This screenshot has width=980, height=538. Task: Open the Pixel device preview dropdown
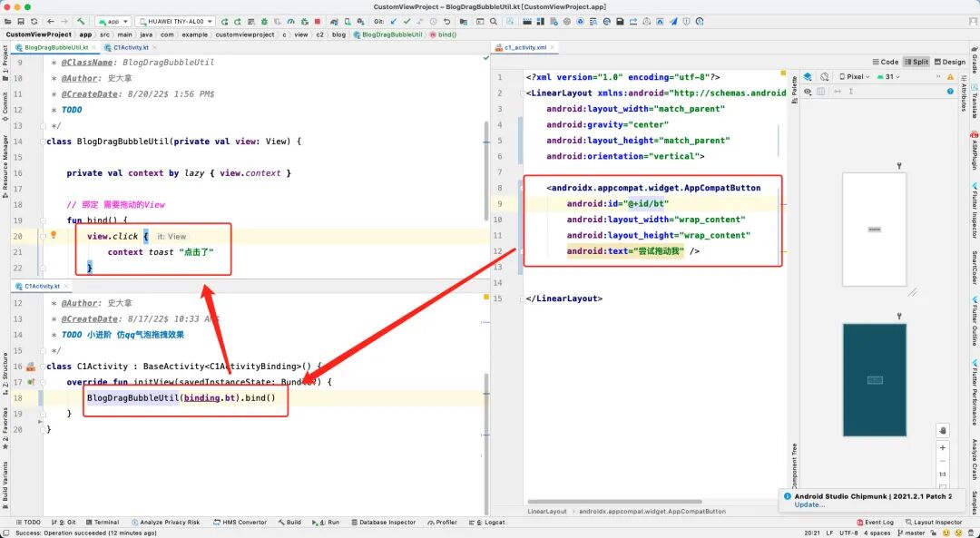point(855,77)
